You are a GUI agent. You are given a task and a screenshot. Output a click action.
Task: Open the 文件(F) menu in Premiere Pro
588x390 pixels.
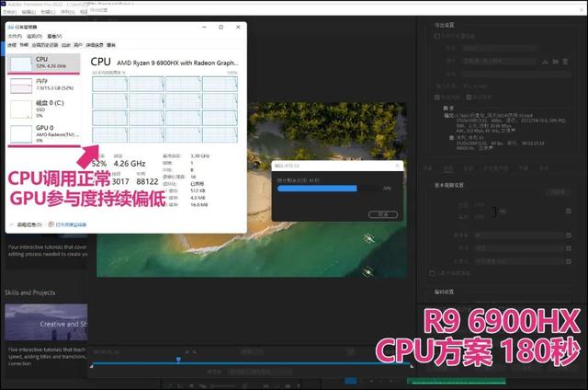[9, 12]
